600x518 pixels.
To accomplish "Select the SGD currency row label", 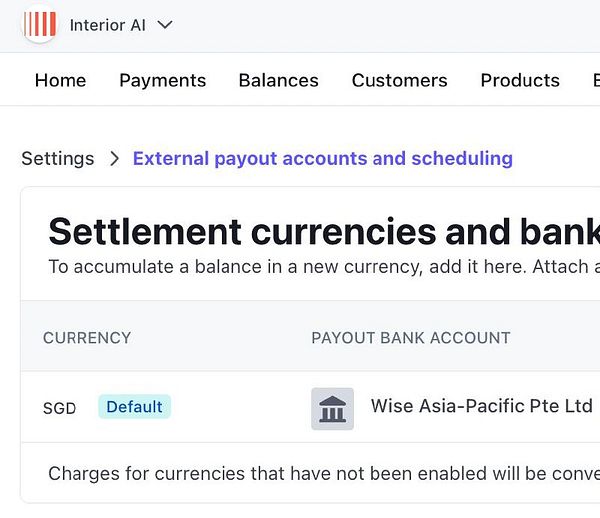I will pyautogui.click(x=59, y=408).
